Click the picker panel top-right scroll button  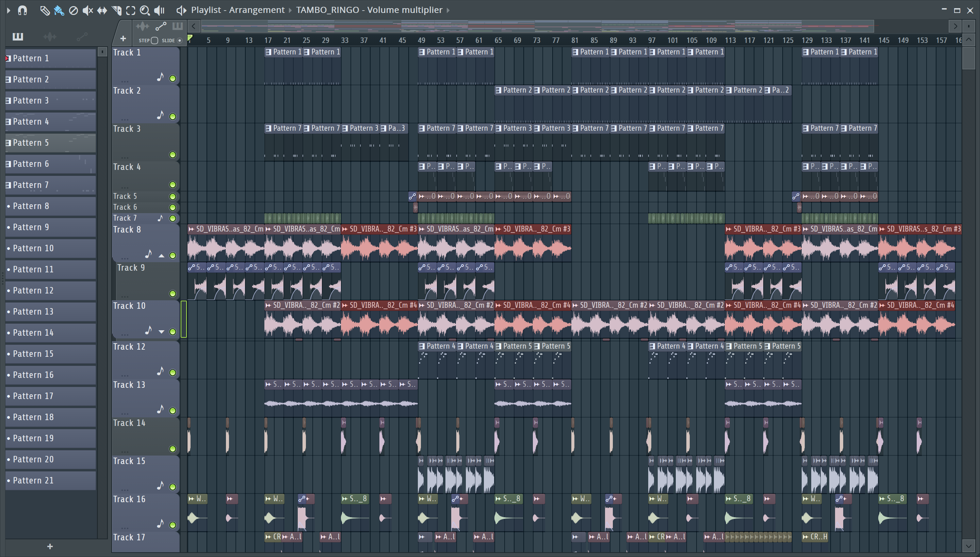click(x=102, y=52)
